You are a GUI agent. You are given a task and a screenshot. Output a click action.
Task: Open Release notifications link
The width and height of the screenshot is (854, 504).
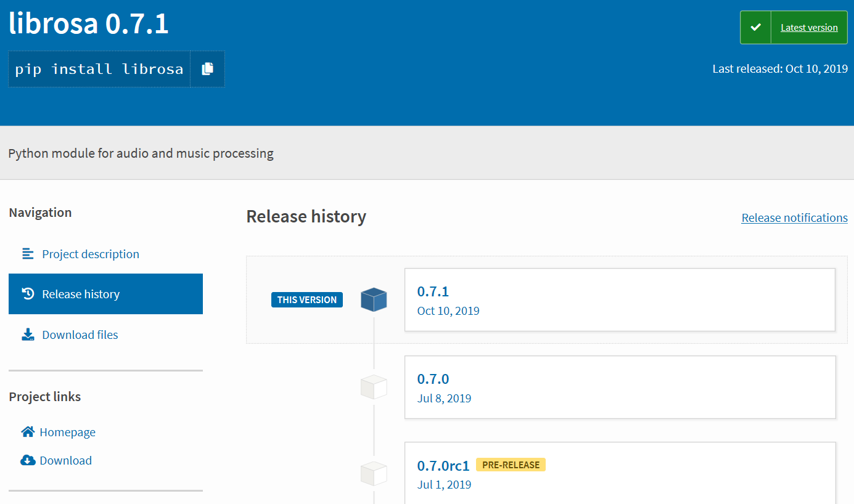[x=794, y=217]
